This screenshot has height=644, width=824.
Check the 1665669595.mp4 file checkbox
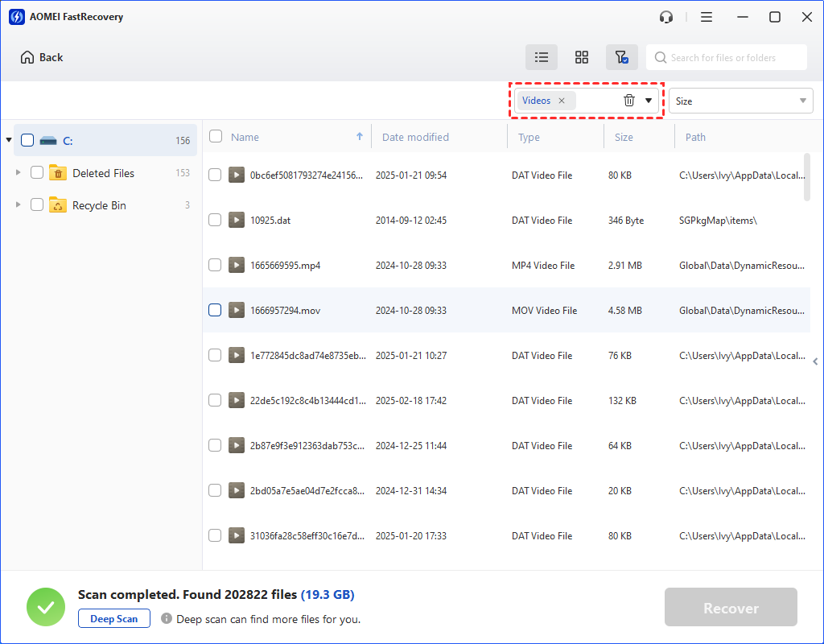pos(215,265)
